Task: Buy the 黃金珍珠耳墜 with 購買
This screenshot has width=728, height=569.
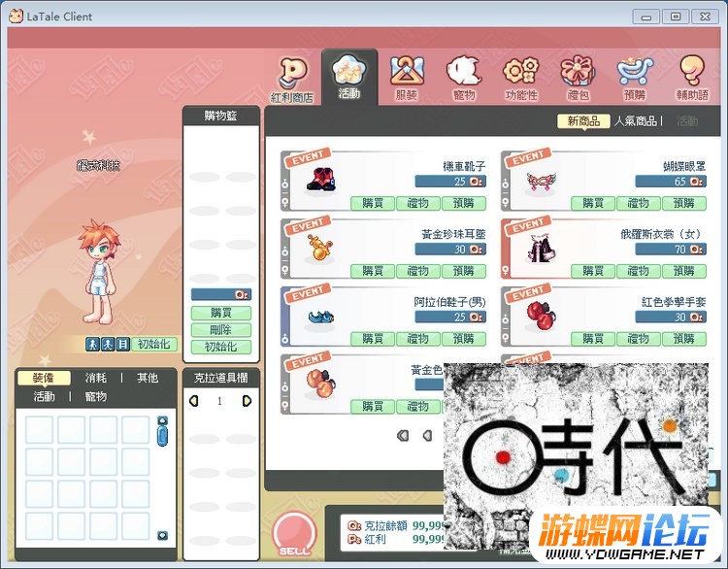Action: pyautogui.click(x=373, y=271)
